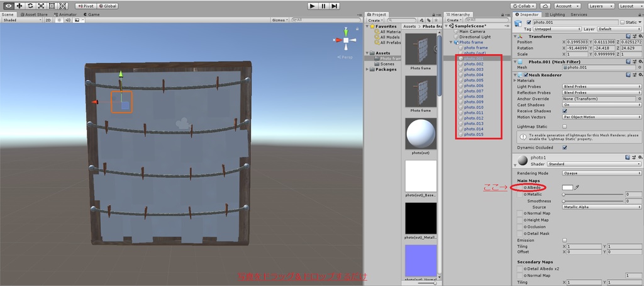Toggle 2D view in Scene
Screen dimensions: 644x286
point(48,20)
